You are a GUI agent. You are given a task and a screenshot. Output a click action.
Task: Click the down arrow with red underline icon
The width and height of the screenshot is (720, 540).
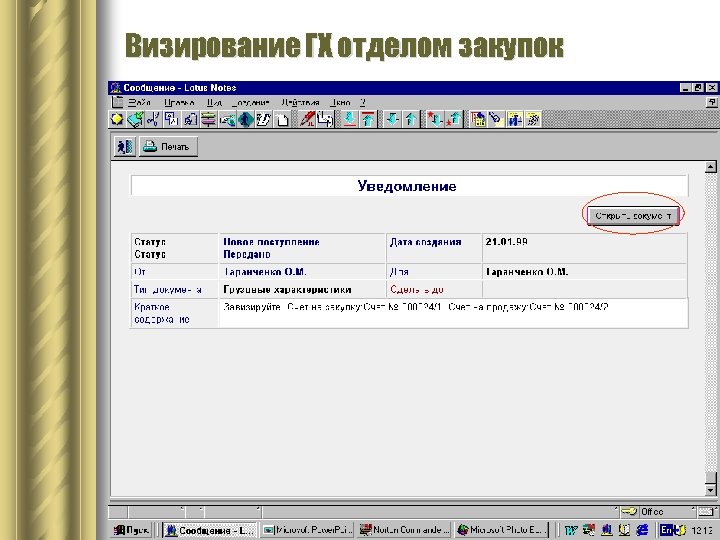click(x=349, y=119)
